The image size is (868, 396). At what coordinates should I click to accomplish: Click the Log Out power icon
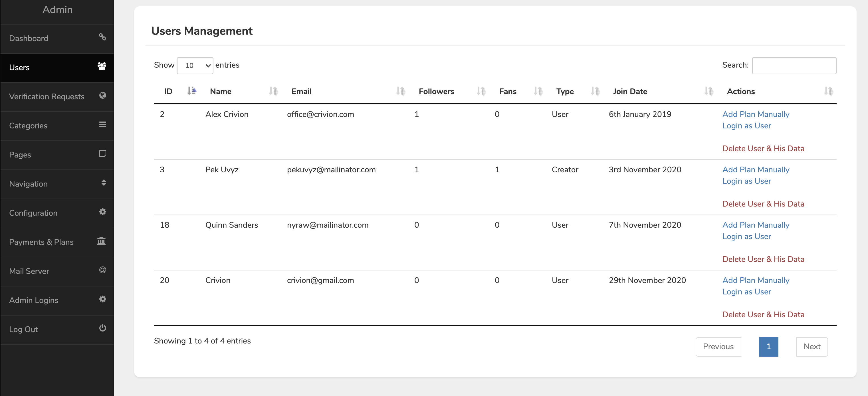click(x=103, y=328)
